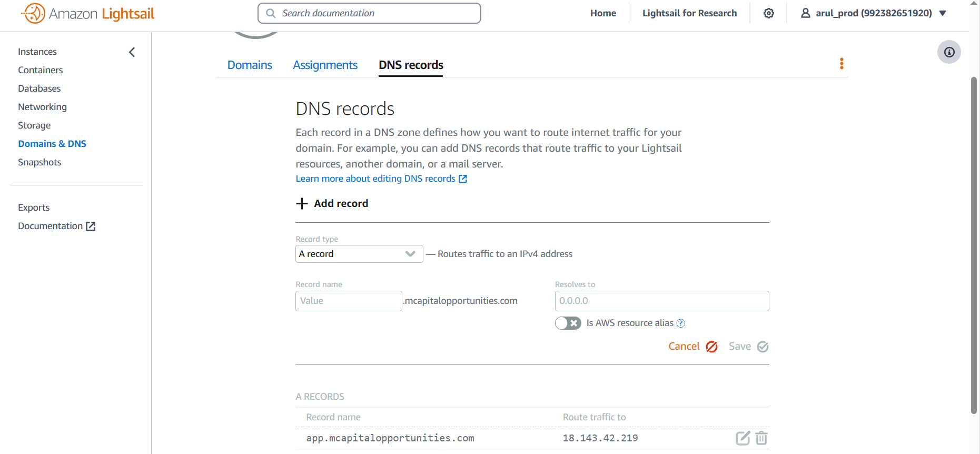Viewport: 980px width, 454px height.
Task: Click the page vertical scrollbar
Action: point(974,242)
